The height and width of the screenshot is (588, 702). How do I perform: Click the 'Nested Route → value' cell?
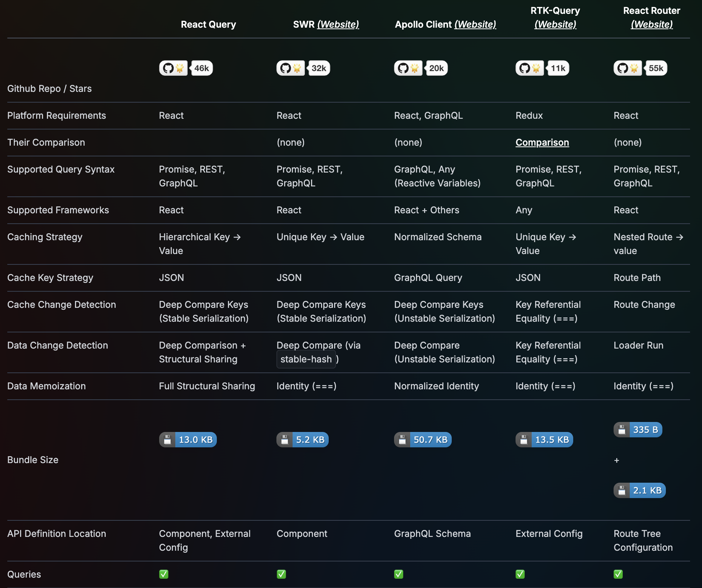pyautogui.click(x=649, y=244)
